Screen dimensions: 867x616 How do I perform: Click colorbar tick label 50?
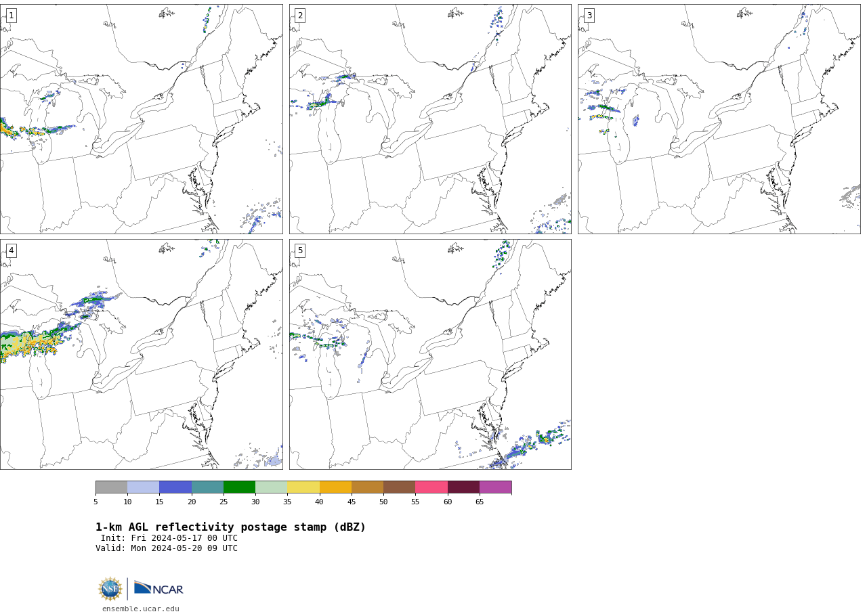(383, 502)
